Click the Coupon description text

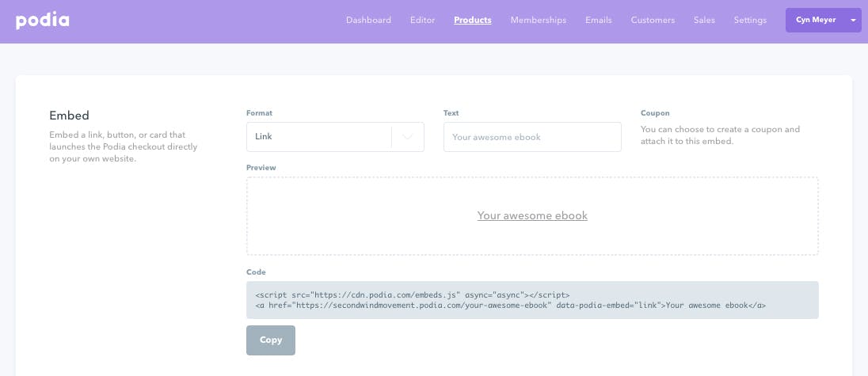point(720,135)
